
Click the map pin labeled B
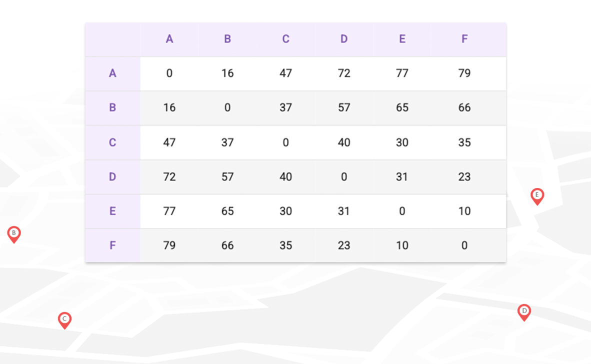(x=14, y=234)
